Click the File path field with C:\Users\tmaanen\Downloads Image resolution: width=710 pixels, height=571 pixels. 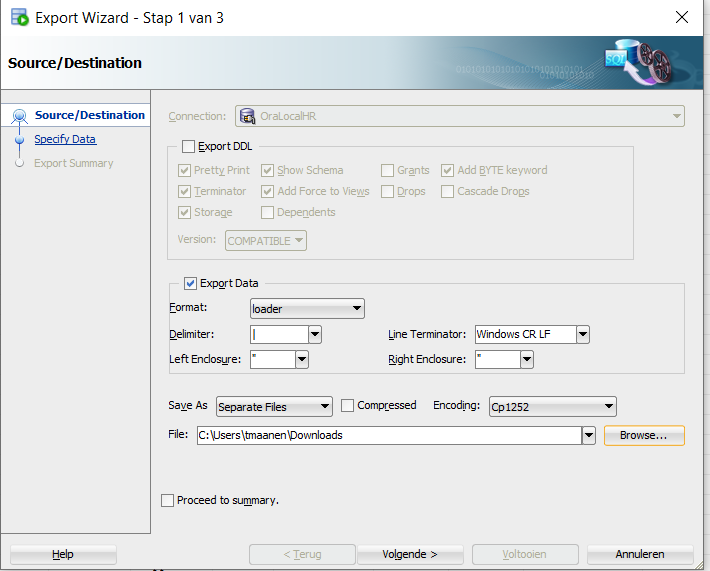389,436
